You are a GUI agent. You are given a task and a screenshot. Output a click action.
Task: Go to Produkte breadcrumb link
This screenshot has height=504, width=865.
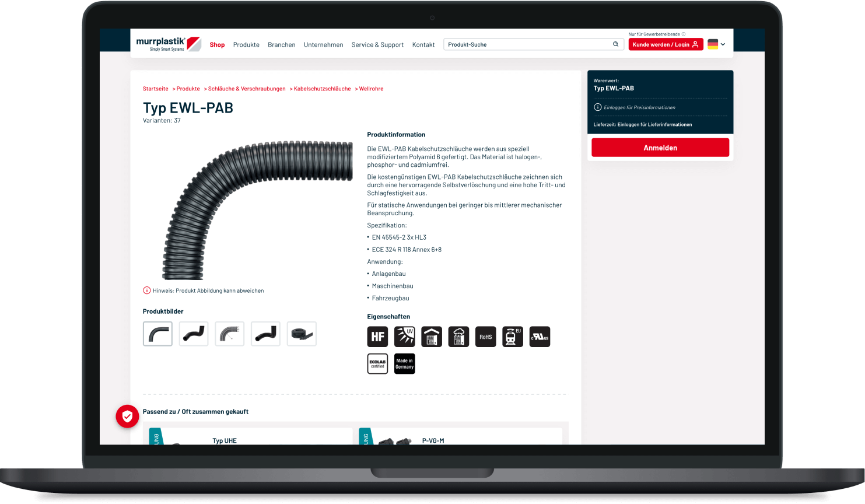pyautogui.click(x=188, y=89)
